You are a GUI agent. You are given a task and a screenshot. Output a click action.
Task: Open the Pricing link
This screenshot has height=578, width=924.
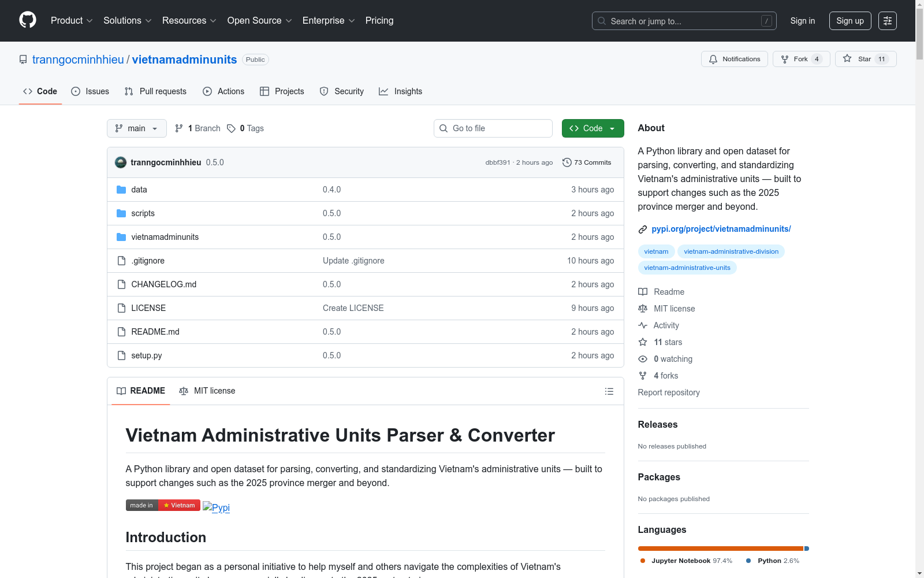[x=379, y=21]
